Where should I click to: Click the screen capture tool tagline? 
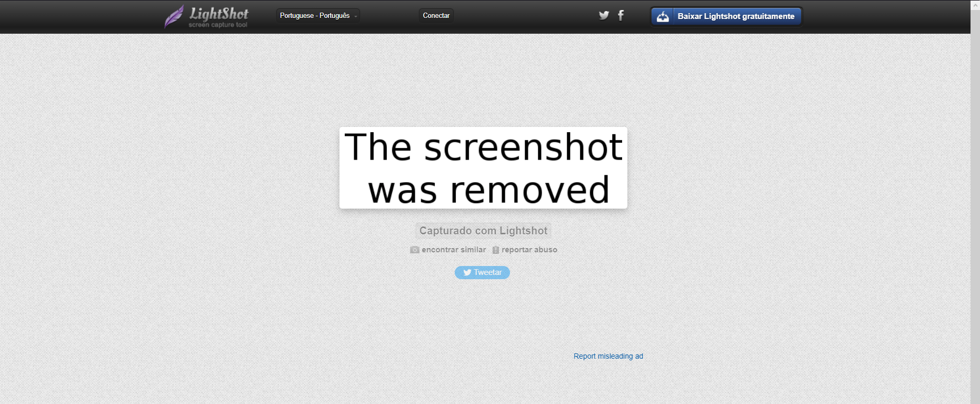pyautogui.click(x=218, y=25)
